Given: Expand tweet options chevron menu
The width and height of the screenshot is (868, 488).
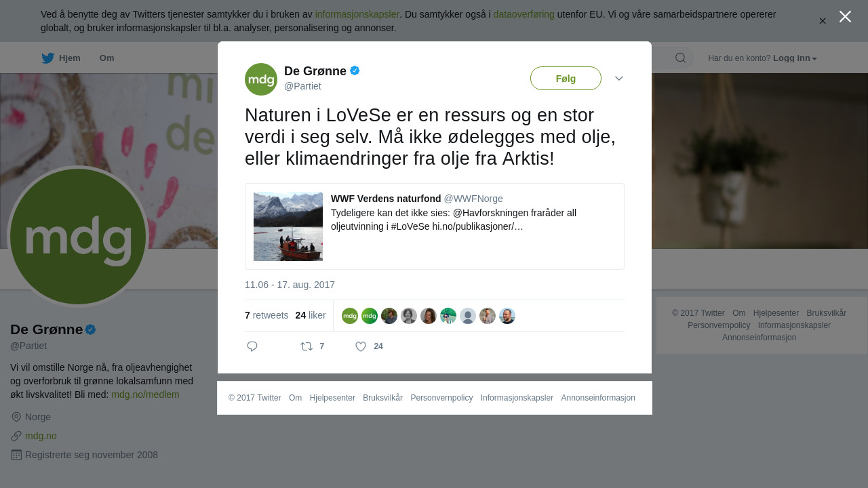Looking at the screenshot, I should pos(619,79).
